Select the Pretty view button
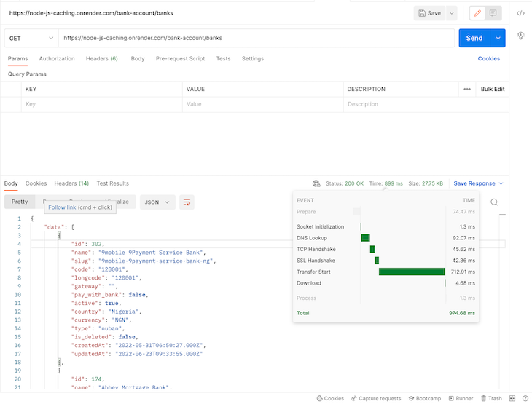The image size is (532, 404). click(20, 202)
